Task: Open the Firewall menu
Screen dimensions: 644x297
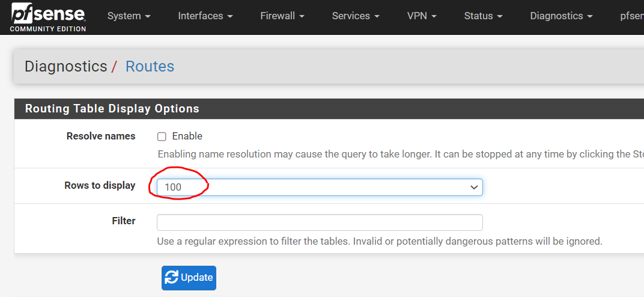Action: [282, 16]
